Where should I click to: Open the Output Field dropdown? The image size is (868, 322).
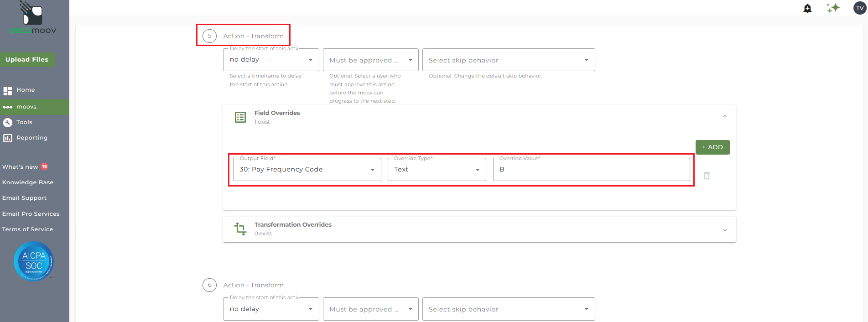307,170
